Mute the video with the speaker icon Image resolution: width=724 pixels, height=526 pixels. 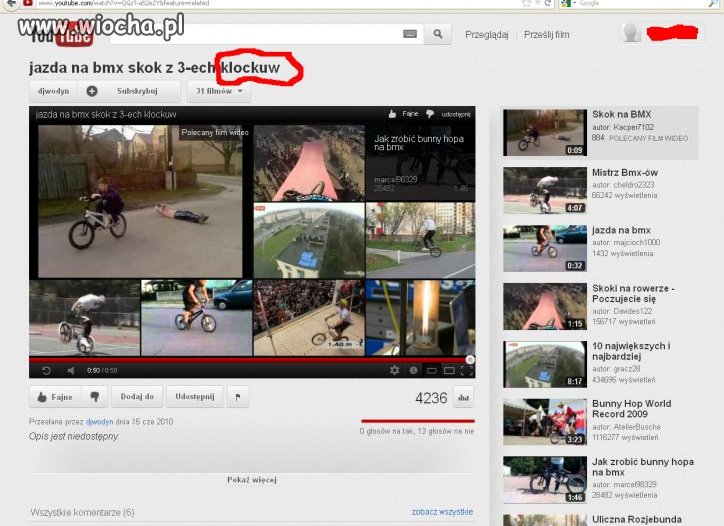[x=71, y=370]
